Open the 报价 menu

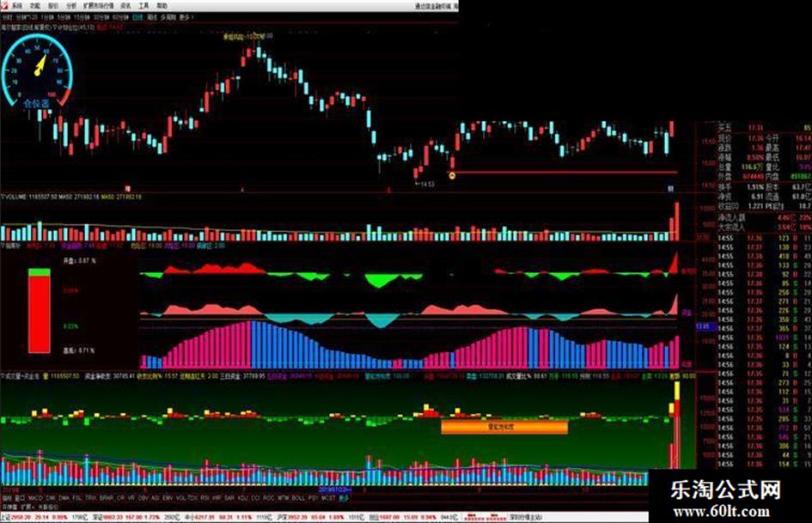tap(53, 6)
